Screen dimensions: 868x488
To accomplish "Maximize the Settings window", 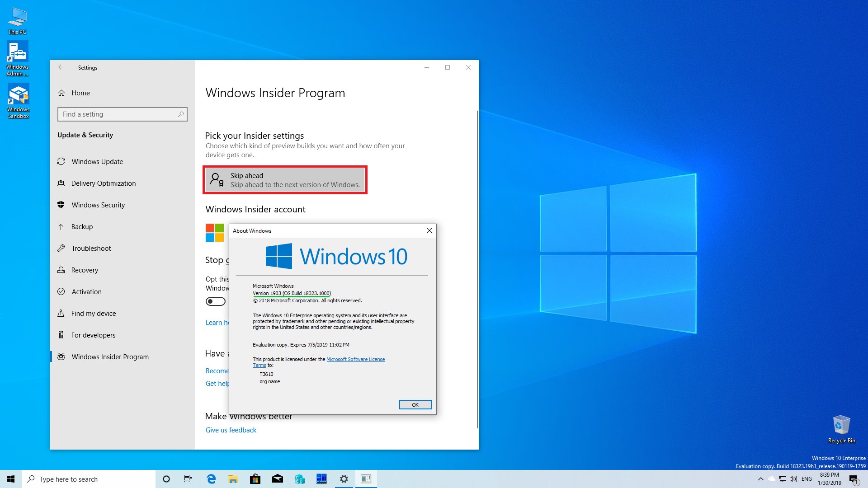I will point(448,67).
